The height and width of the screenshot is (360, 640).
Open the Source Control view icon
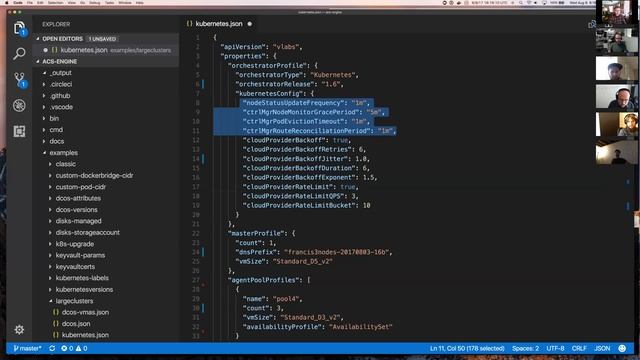coord(19,80)
